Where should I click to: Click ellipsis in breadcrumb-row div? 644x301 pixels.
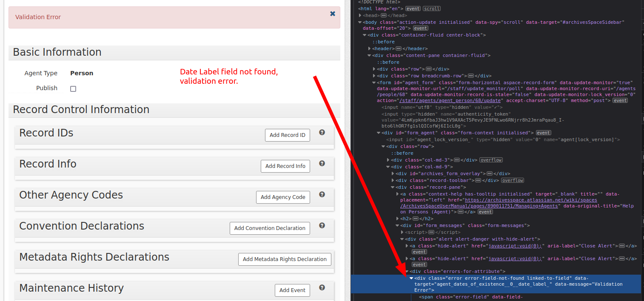[x=471, y=76]
